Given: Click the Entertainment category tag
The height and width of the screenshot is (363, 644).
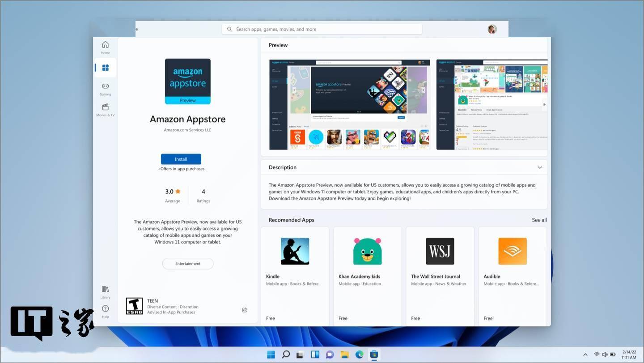Looking at the screenshot, I should click(188, 264).
